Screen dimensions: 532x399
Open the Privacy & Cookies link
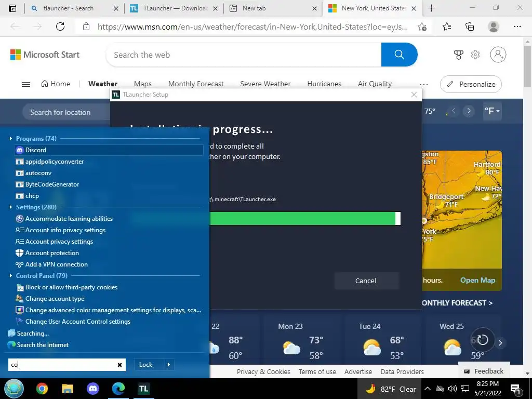(x=263, y=371)
